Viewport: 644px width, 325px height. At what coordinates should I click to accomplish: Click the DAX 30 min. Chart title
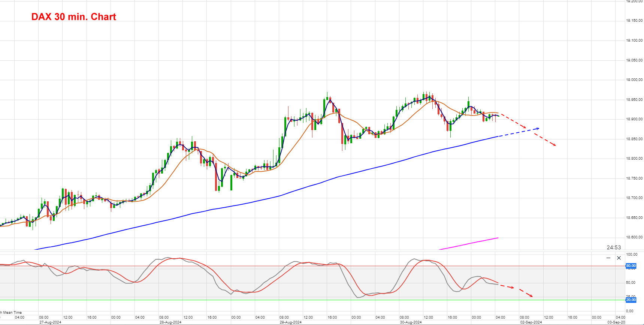tap(74, 17)
